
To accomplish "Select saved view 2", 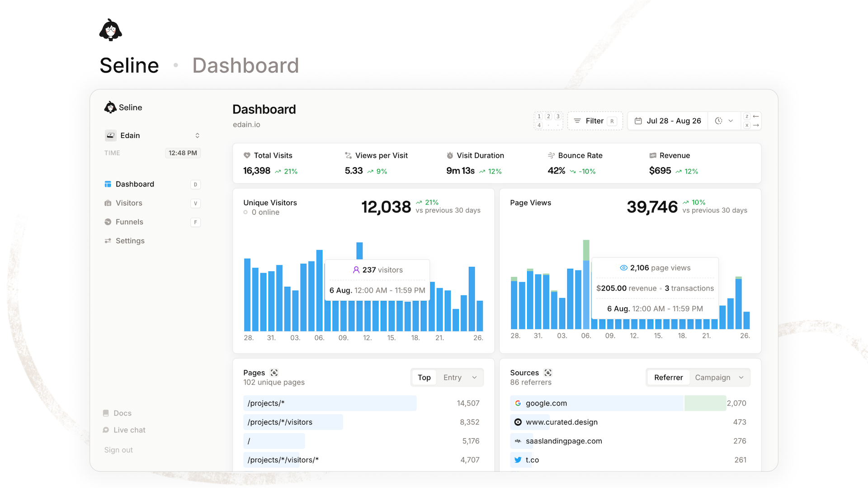I will tap(548, 117).
